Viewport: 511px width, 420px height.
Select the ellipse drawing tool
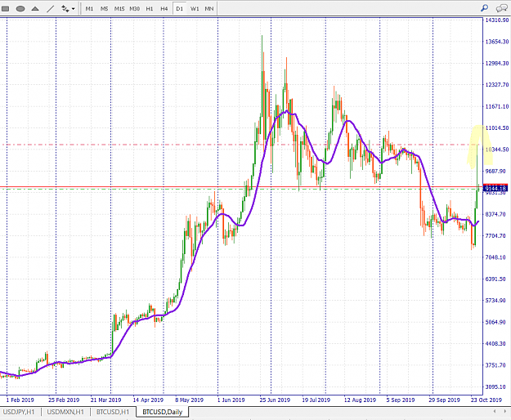coord(20,9)
